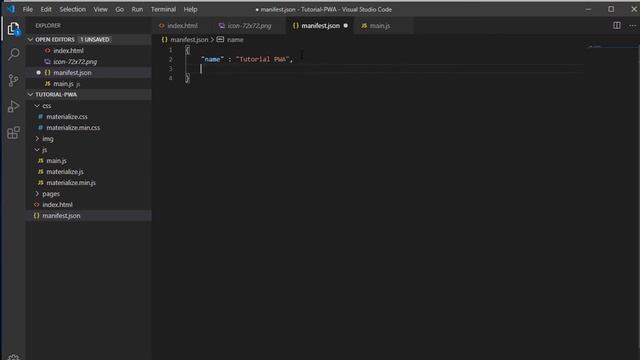The height and width of the screenshot is (360, 640).
Task: Open the View menu
Action: click(100, 9)
